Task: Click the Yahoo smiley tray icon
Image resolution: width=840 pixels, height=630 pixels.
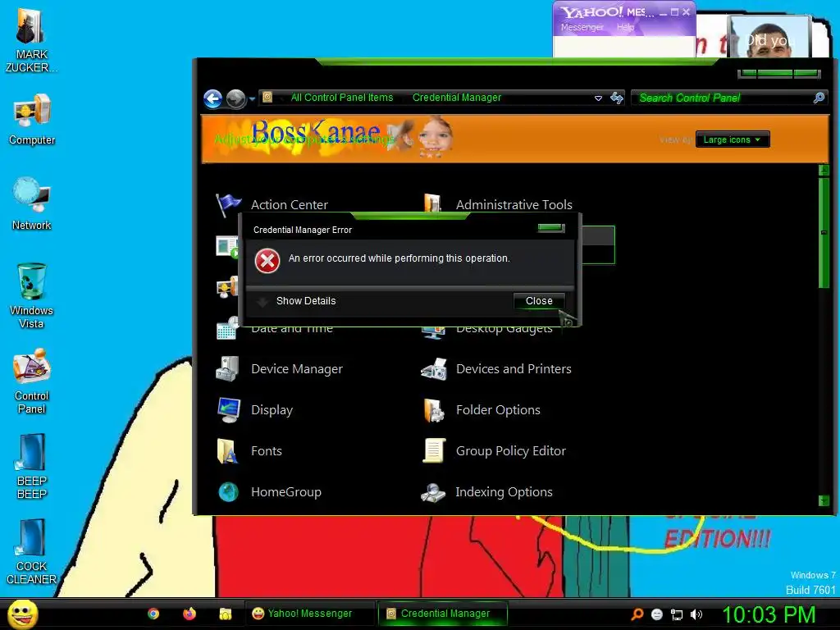Action: pyautogui.click(x=657, y=614)
